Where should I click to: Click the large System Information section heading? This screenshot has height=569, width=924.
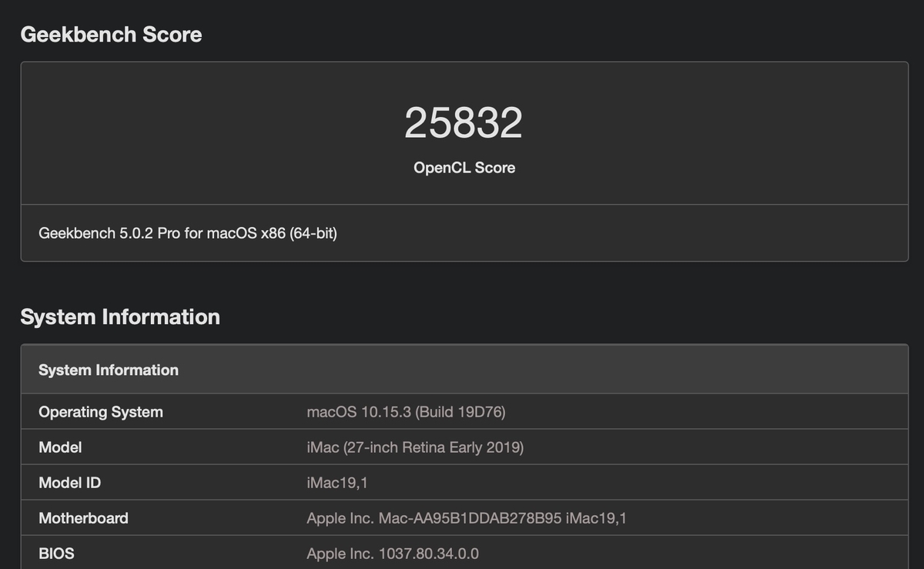[120, 317]
